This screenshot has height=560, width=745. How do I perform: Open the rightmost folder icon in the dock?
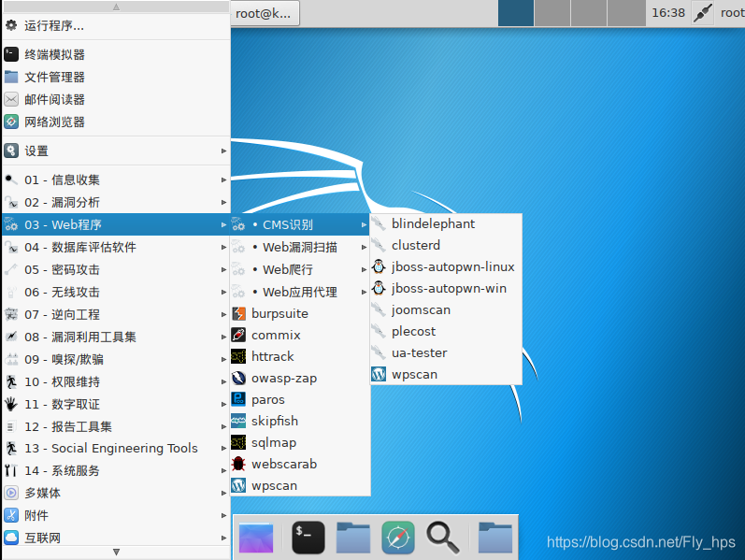[x=495, y=538]
